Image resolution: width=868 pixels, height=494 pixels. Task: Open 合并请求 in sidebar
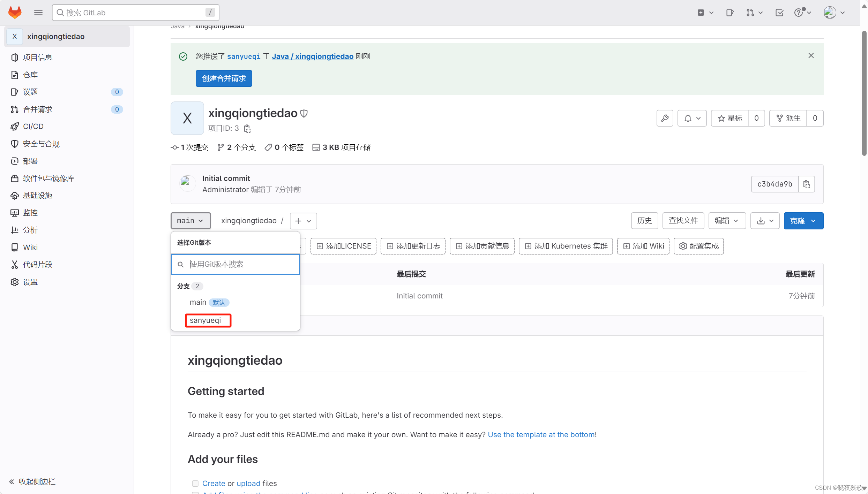[x=67, y=109]
